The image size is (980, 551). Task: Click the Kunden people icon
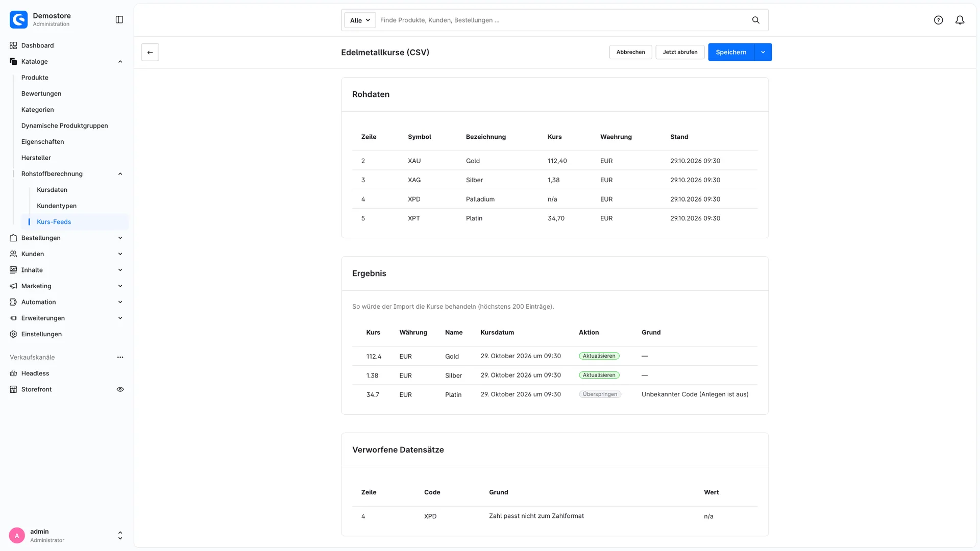[13, 254]
